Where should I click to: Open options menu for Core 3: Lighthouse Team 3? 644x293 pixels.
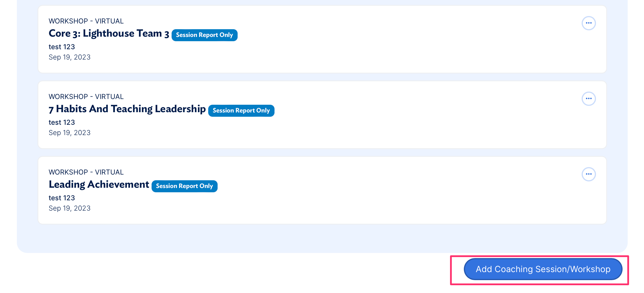coord(589,23)
